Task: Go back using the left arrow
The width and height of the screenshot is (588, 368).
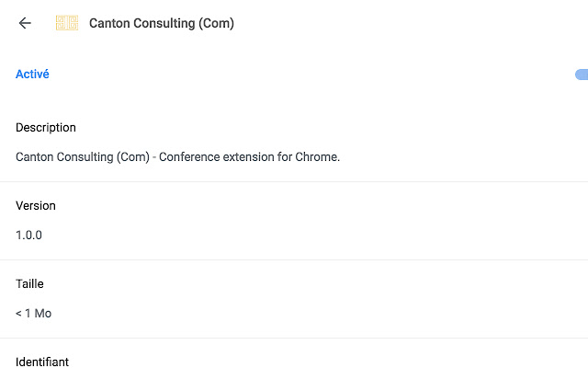Action: 25,23
